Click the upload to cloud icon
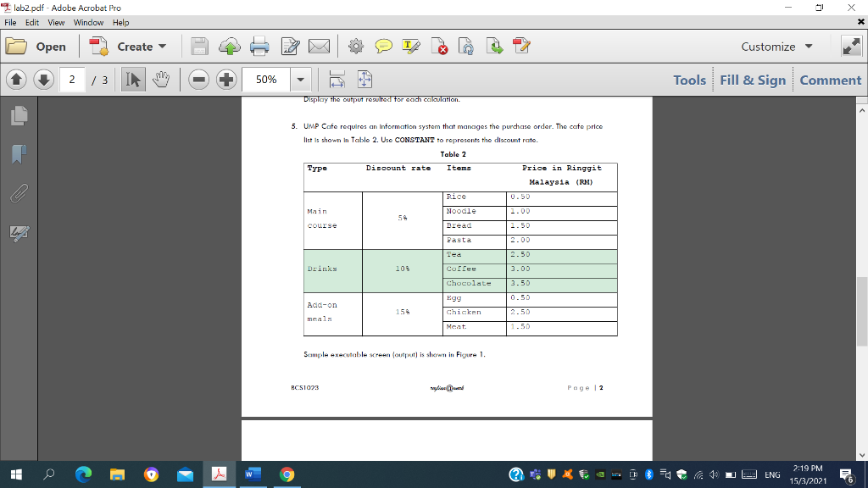This screenshot has height=488, width=868. pos(229,47)
